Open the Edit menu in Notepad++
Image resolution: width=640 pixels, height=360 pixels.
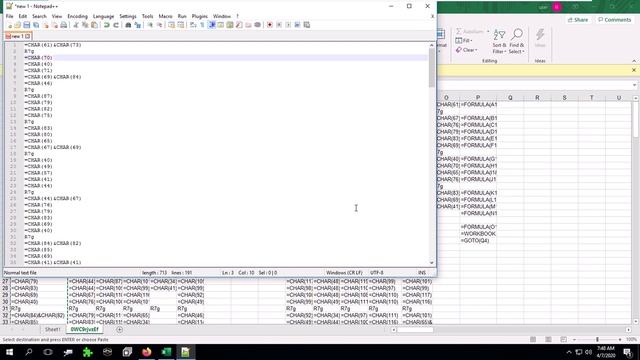(x=22, y=16)
